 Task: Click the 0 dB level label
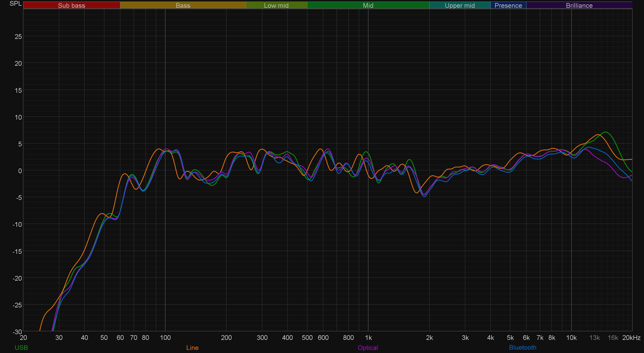tap(20, 171)
